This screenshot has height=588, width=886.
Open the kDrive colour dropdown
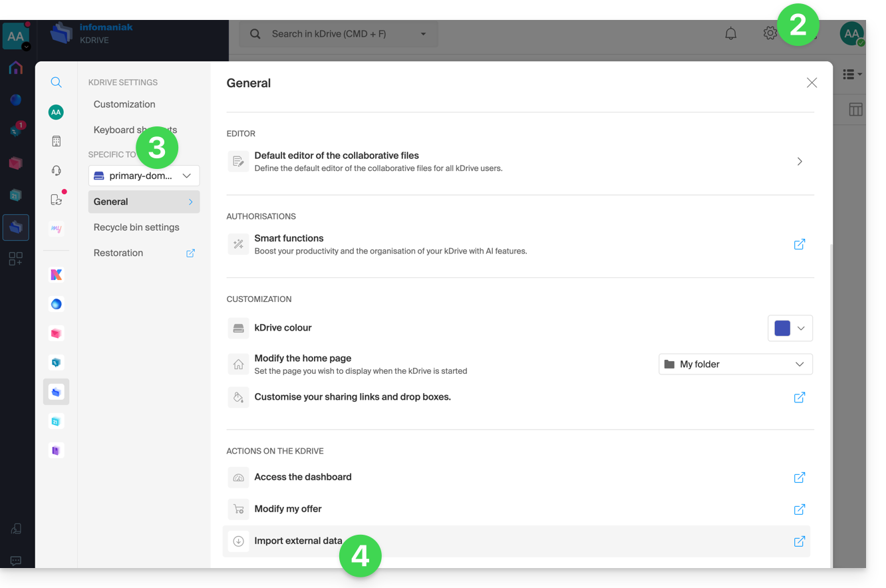coord(790,328)
